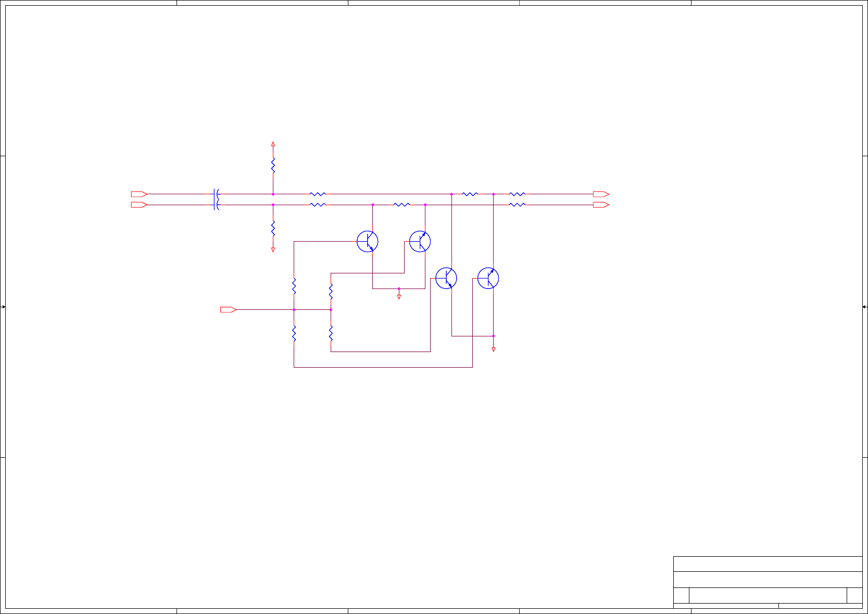
Task: Click junction dot where pull-up meets upper line
Action: 273,194
